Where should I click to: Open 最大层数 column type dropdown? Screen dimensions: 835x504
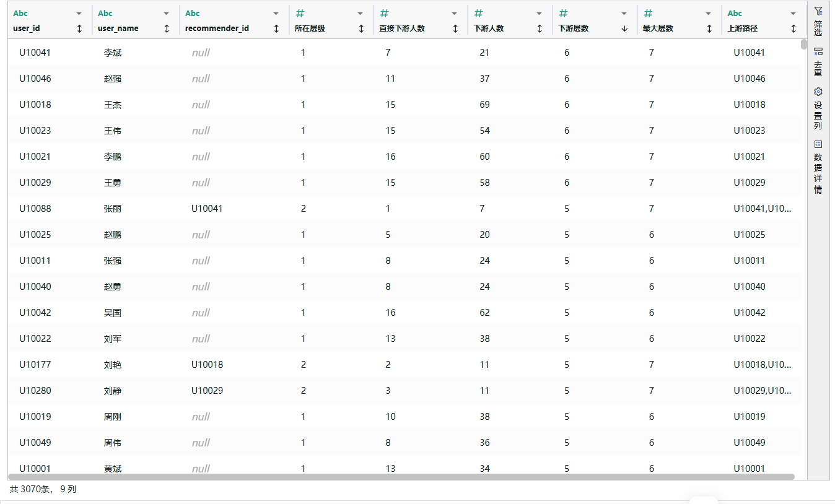709,14
